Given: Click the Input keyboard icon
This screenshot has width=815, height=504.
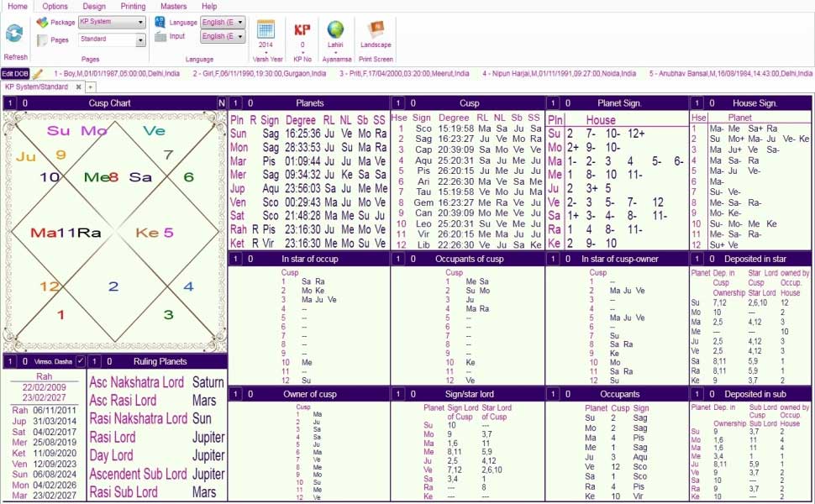Looking at the screenshot, I should pyautogui.click(x=160, y=36).
